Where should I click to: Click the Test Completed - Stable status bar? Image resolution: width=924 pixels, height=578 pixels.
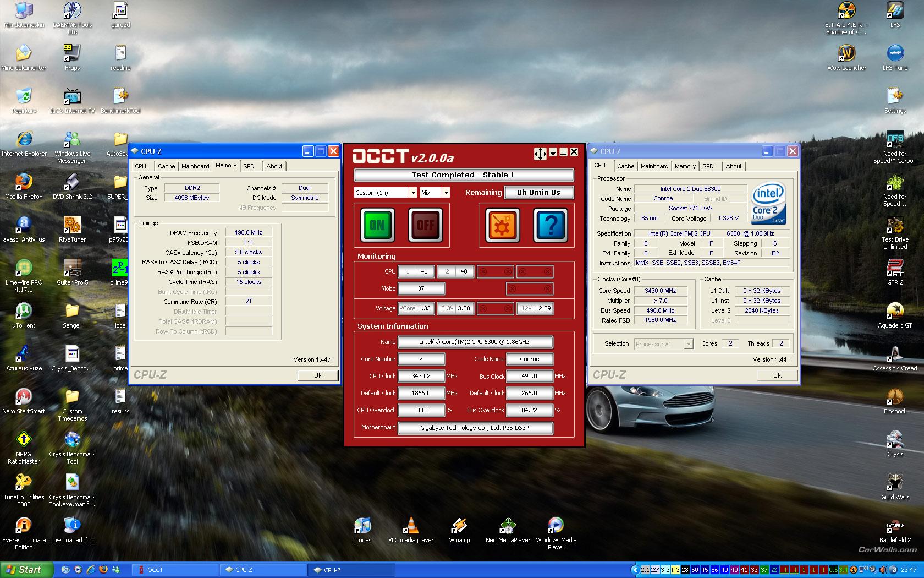click(x=464, y=175)
